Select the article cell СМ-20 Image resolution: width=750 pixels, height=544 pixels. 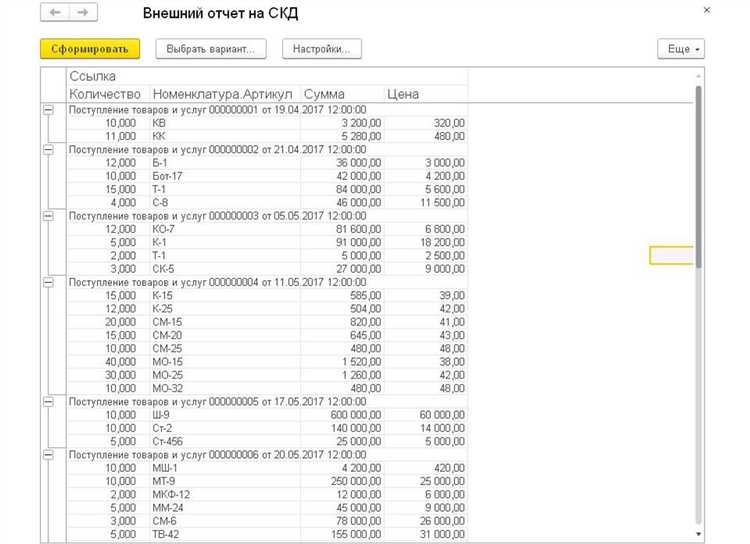pos(225,335)
